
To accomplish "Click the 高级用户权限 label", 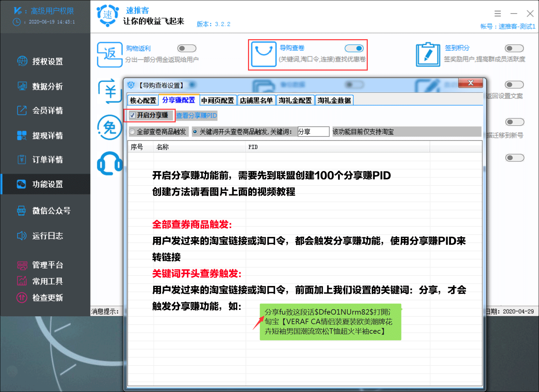I will tap(52, 11).
